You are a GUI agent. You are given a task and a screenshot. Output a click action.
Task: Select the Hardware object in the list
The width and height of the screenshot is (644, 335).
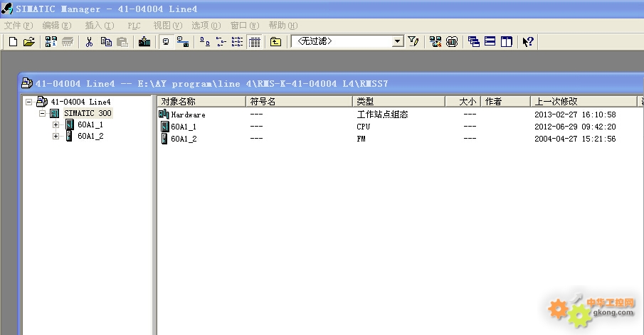tap(188, 115)
